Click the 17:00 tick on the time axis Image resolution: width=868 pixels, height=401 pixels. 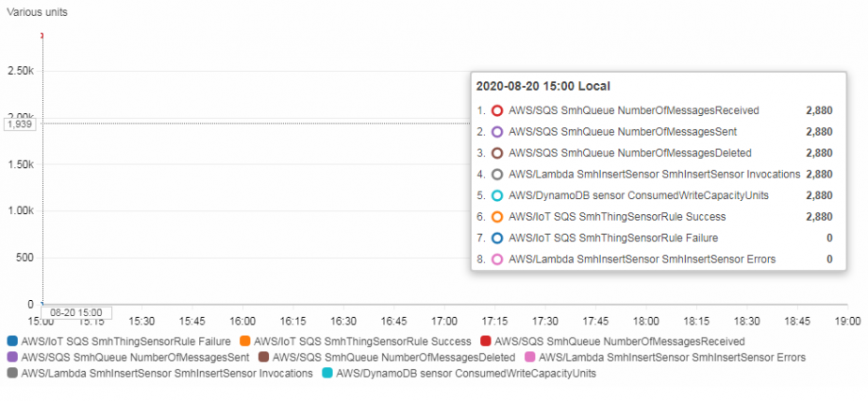(444, 321)
